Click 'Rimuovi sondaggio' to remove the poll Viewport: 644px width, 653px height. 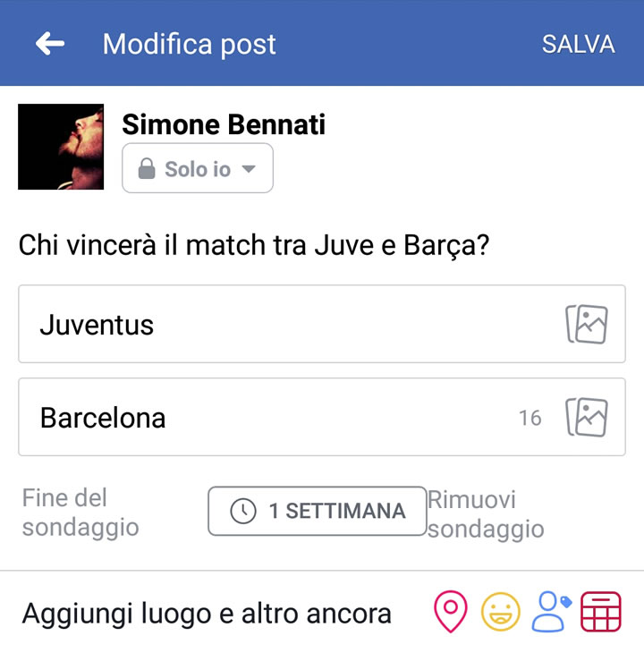(x=486, y=514)
